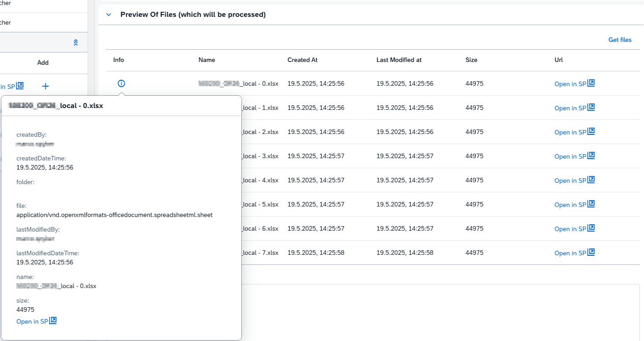The image size is (644, 341).
Task: Click the plus icon in the left panel
Action: coord(46,86)
